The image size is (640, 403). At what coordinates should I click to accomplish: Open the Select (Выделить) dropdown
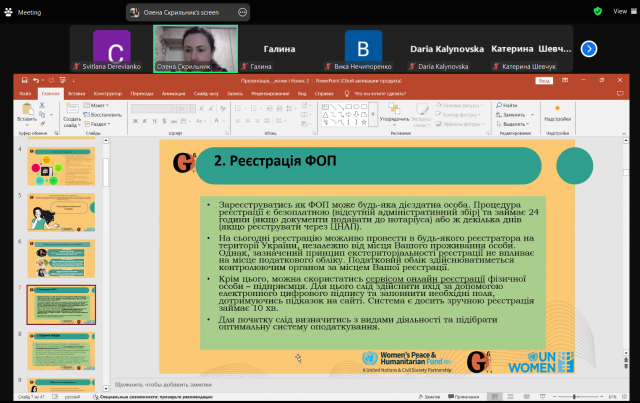pyautogui.click(x=510, y=122)
